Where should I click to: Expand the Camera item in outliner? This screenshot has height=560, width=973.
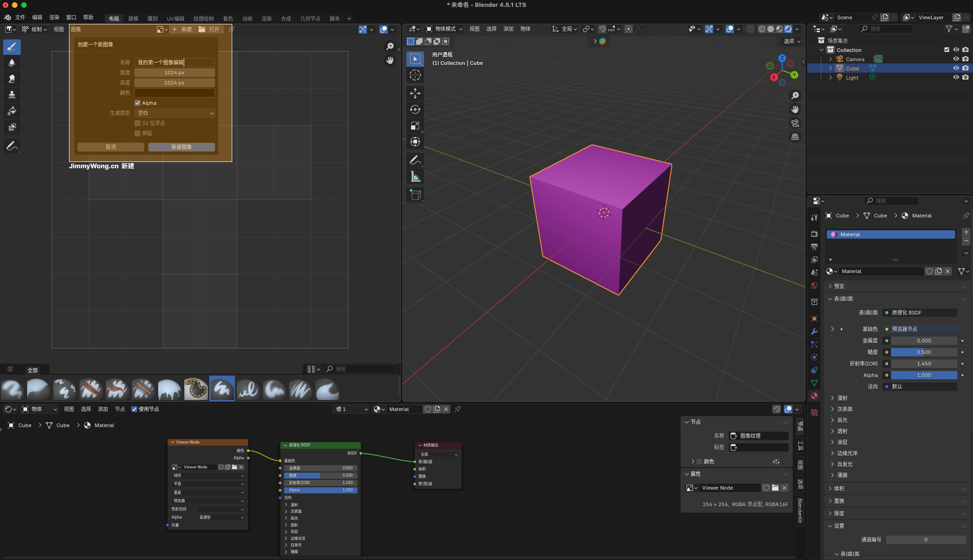point(830,59)
